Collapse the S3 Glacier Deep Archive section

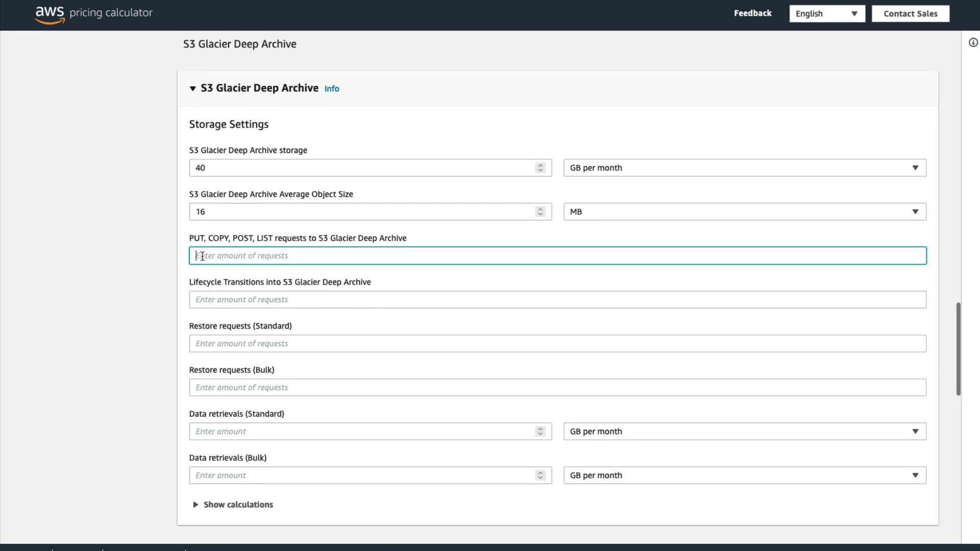[x=193, y=89]
